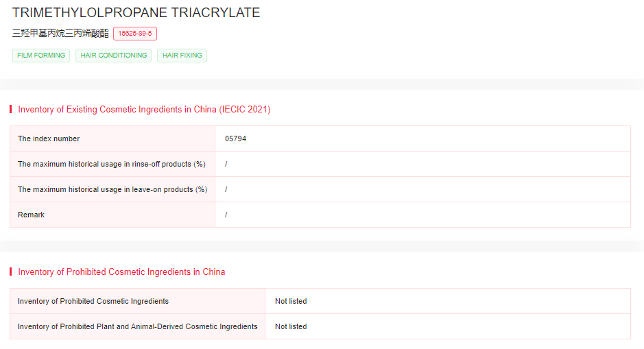This screenshot has width=644, height=349.
Task: Click the rinse-off products usage value cell
Action: tap(226, 164)
